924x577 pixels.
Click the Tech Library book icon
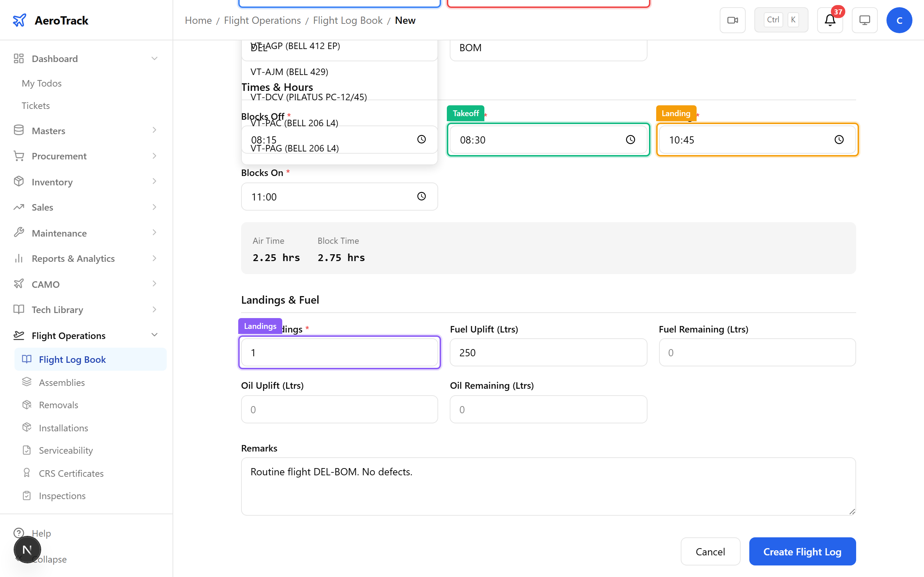click(x=19, y=309)
